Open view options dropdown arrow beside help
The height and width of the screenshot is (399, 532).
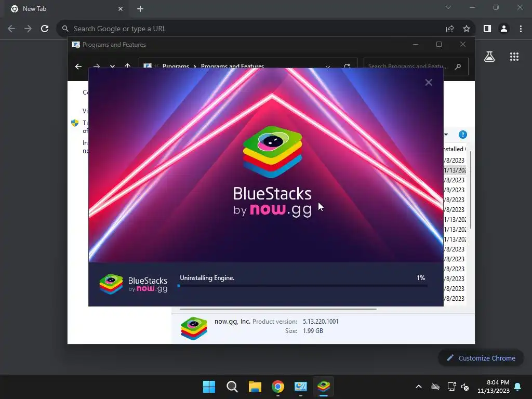click(x=446, y=135)
